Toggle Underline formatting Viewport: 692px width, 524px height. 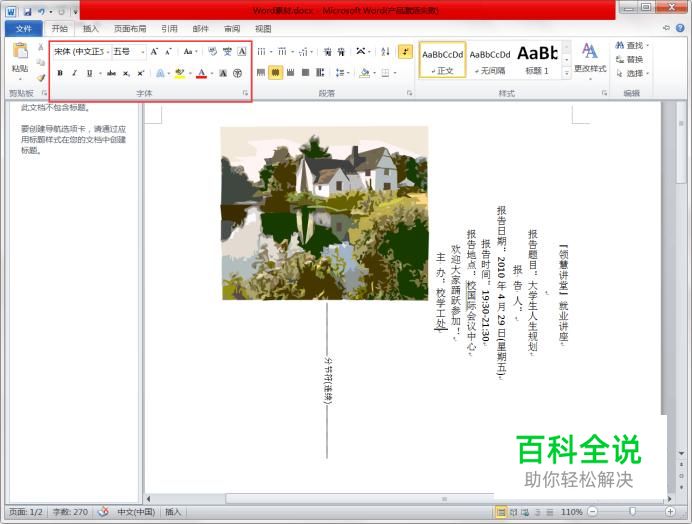coord(90,73)
